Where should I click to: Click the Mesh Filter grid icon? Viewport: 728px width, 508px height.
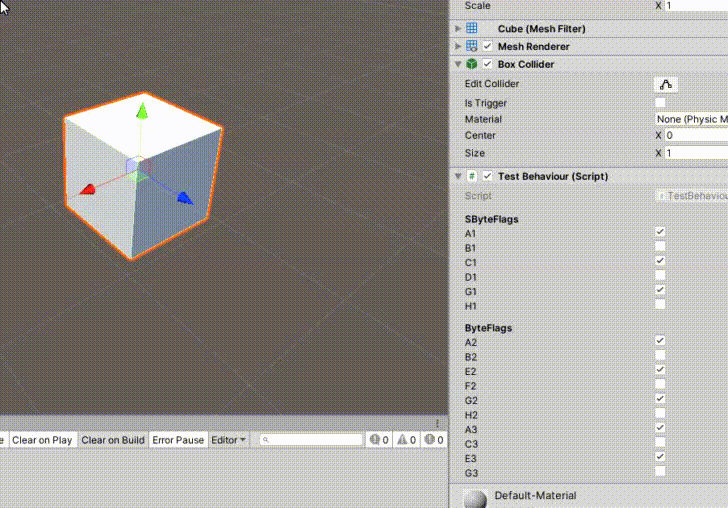pyautogui.click(x=472, y=28)
